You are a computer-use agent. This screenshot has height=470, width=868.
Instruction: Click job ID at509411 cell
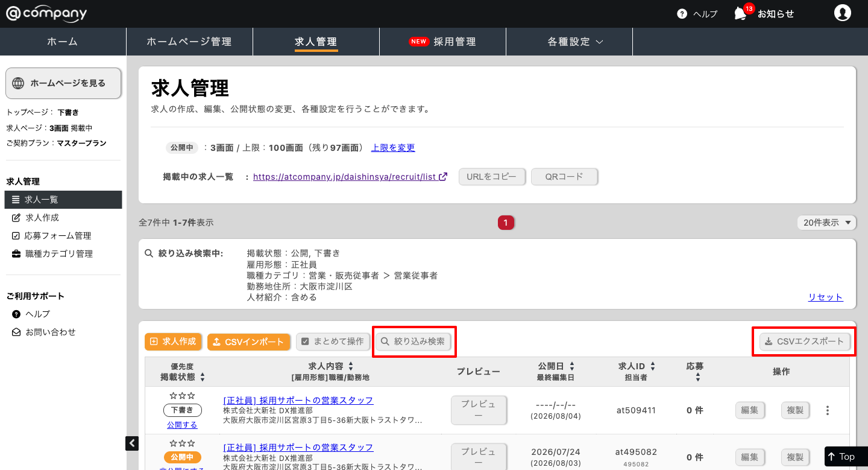[x=636, y=410]
